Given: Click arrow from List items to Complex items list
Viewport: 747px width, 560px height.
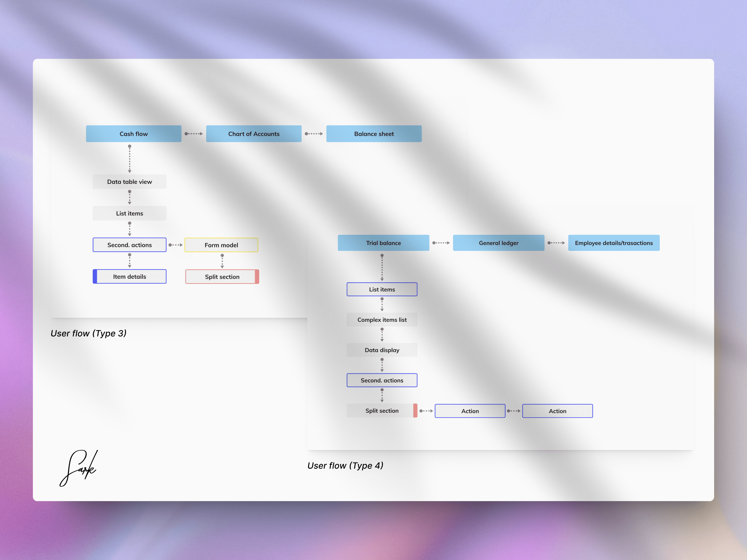Looking at the screenshot, I should coord(382,304).
